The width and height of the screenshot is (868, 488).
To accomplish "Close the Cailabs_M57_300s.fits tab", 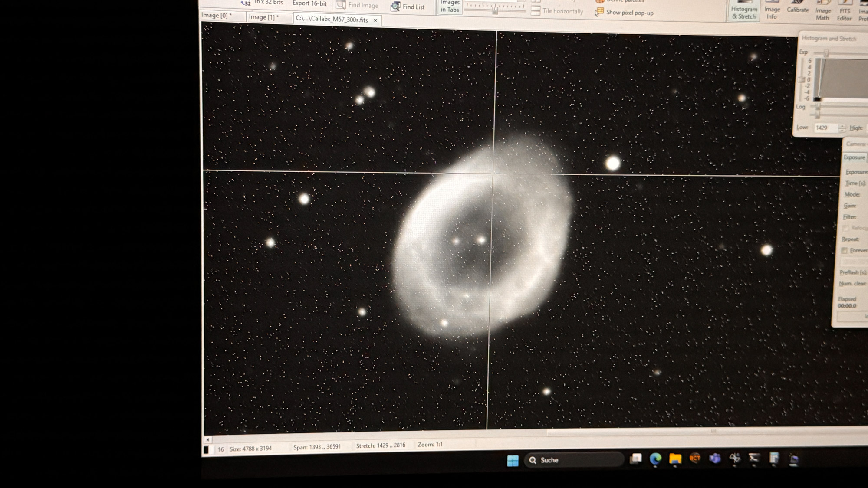I will [x=375, y=20].
